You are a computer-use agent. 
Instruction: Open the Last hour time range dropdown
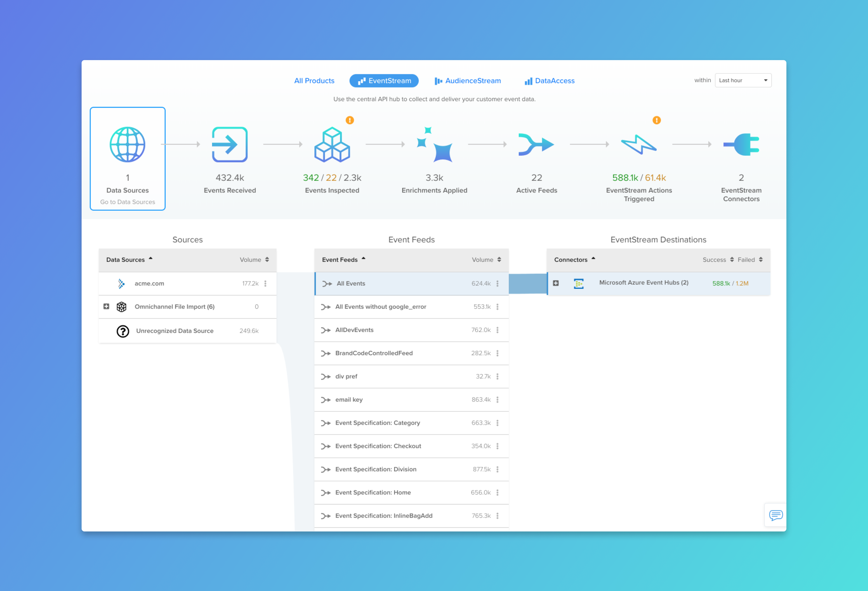(743, 80)
